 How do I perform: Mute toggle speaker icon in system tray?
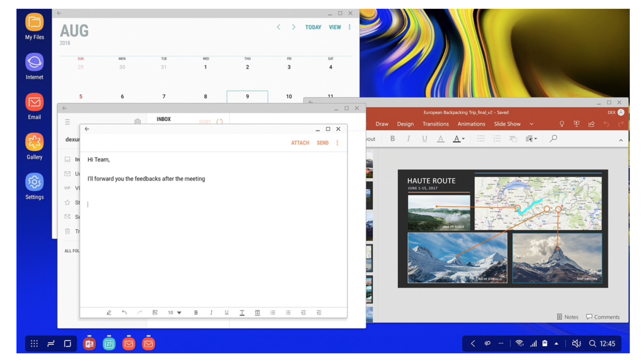coord(576,343)
